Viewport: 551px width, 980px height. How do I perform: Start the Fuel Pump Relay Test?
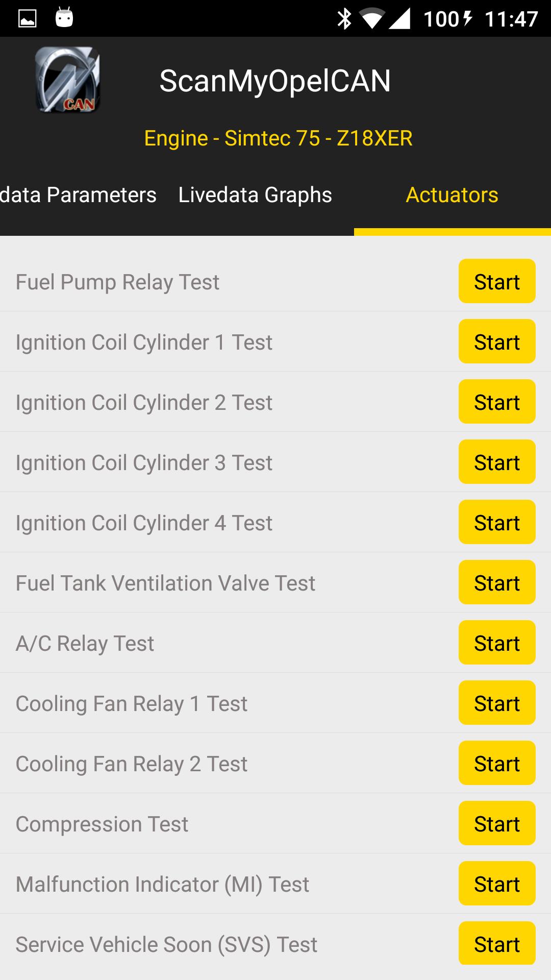point(496,281)
